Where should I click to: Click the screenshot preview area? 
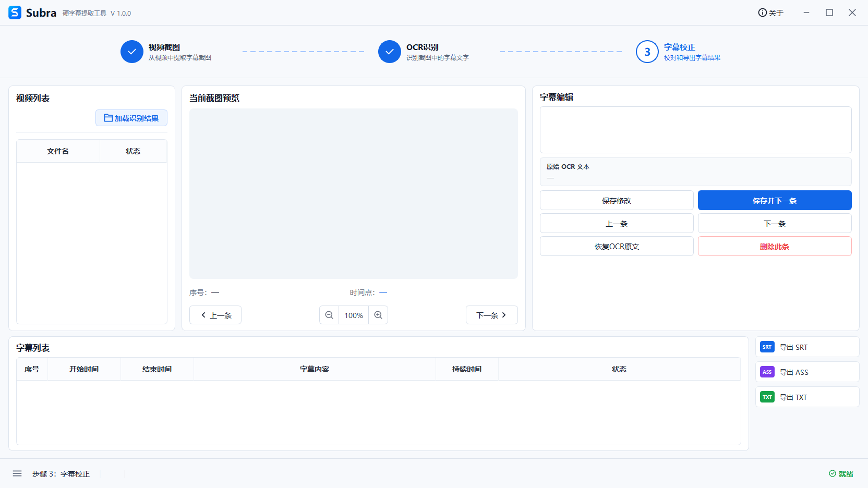(x=354, y=193)
